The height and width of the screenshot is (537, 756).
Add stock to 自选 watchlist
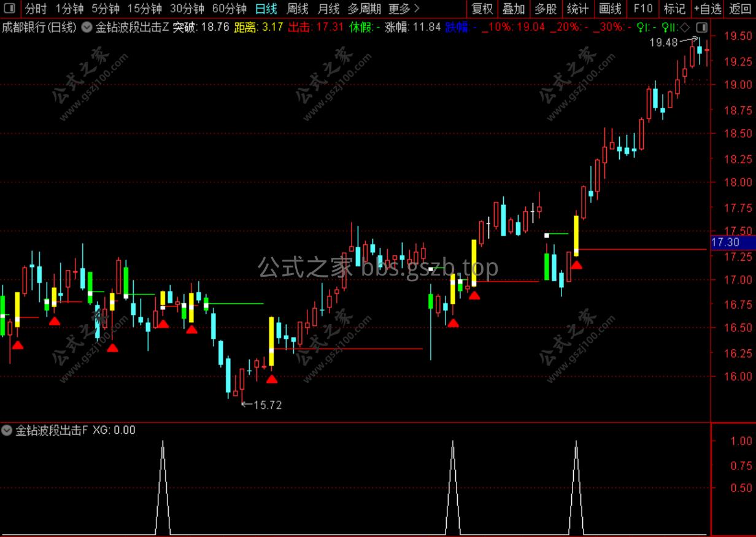708,9
